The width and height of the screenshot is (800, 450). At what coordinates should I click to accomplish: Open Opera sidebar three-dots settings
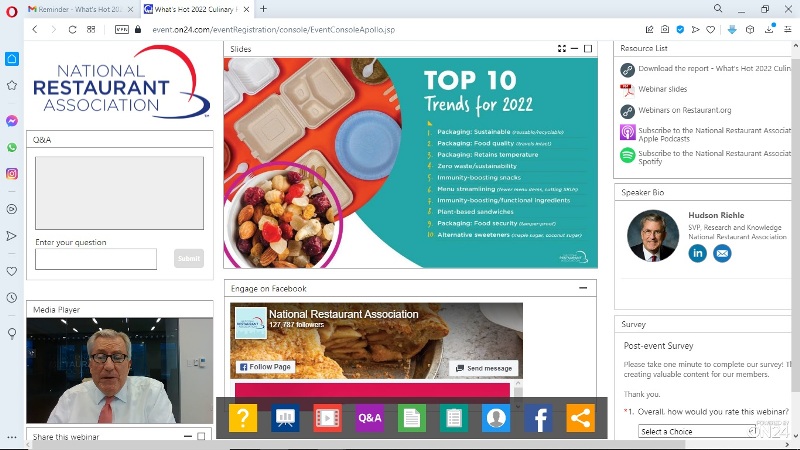pyautogui.click(x=12, y=437)
